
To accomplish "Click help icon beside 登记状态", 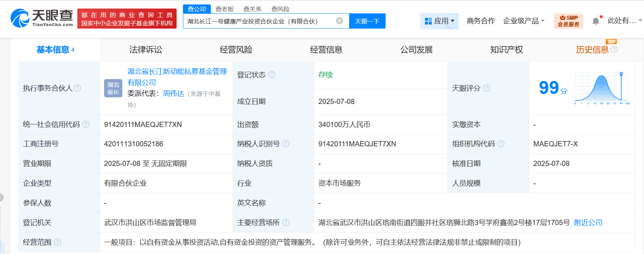I will coord(272,75).
